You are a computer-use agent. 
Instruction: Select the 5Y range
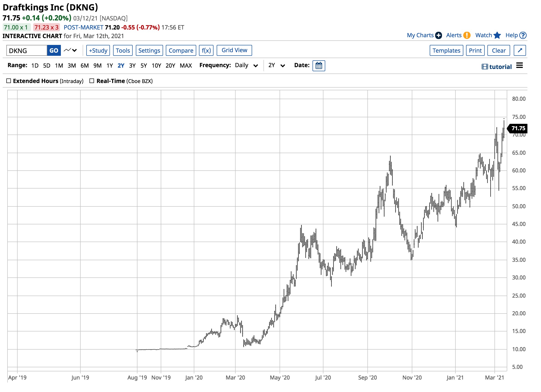pyautogui.click(x=144, y=66)
